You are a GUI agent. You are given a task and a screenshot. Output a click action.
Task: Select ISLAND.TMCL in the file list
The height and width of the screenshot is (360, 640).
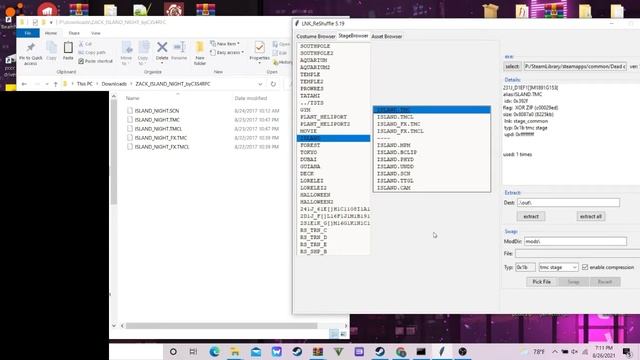click(395, 117)
